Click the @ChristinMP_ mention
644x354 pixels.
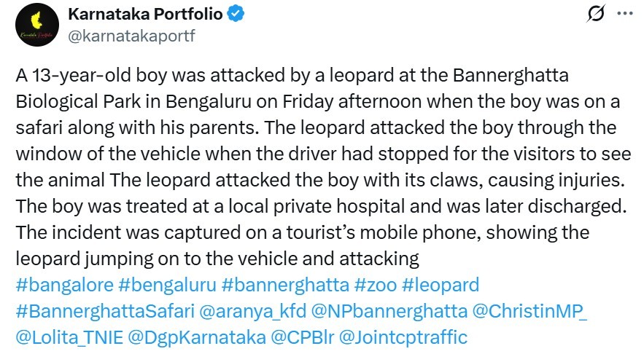(531, 311)
